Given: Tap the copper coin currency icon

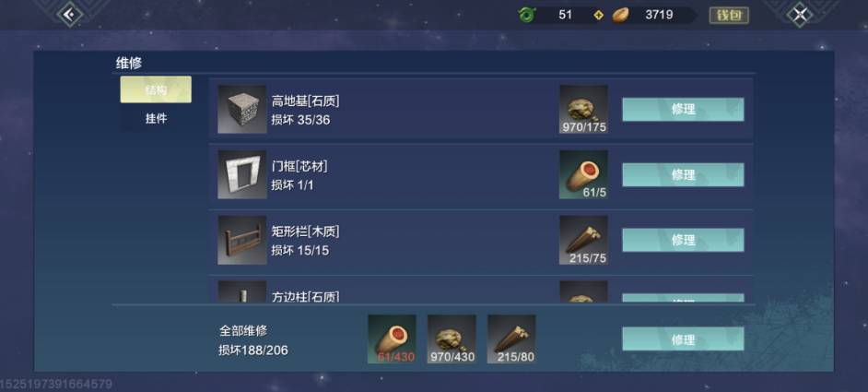Looking at the screenshot, I should point(620,15).
